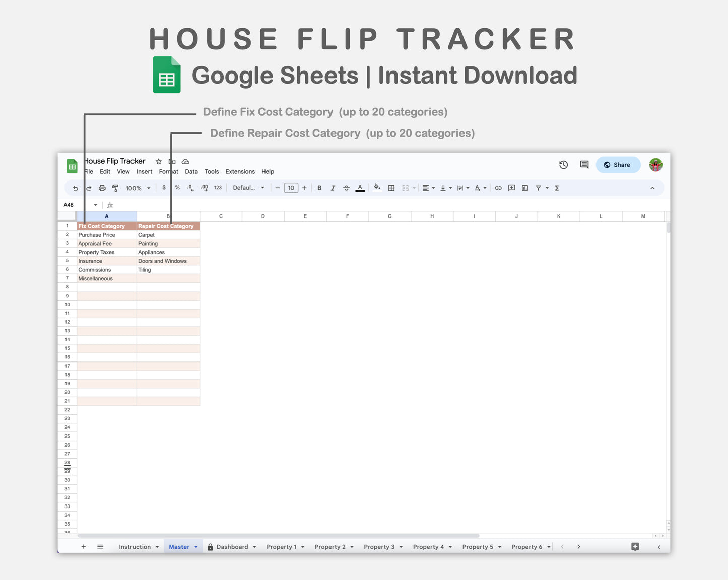728x580 pixels.
Task: Switch to the Dashboard tab
Action: 232,547
